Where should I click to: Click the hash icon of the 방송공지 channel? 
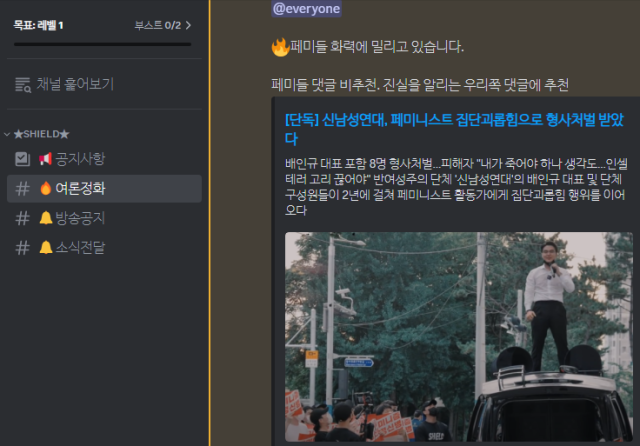click(x=22, y=218)
